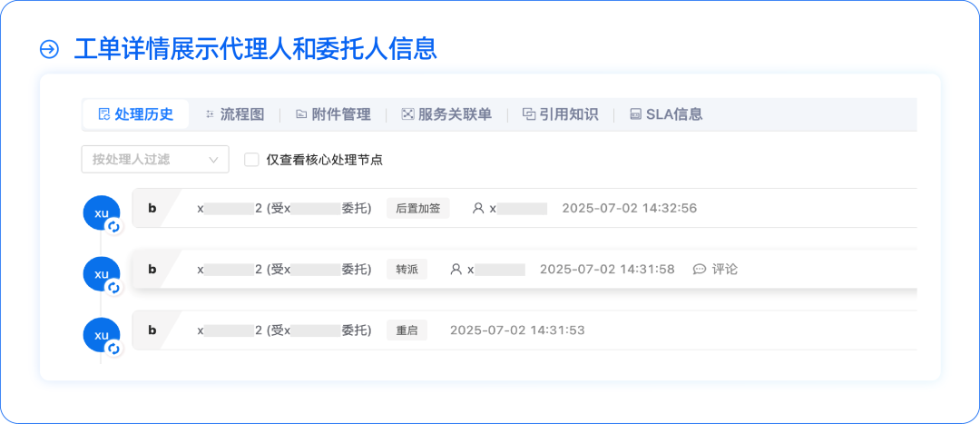Click the 附件管理 folder icon
The height and width of the screenshot is (424, 980).
(301, 114)
